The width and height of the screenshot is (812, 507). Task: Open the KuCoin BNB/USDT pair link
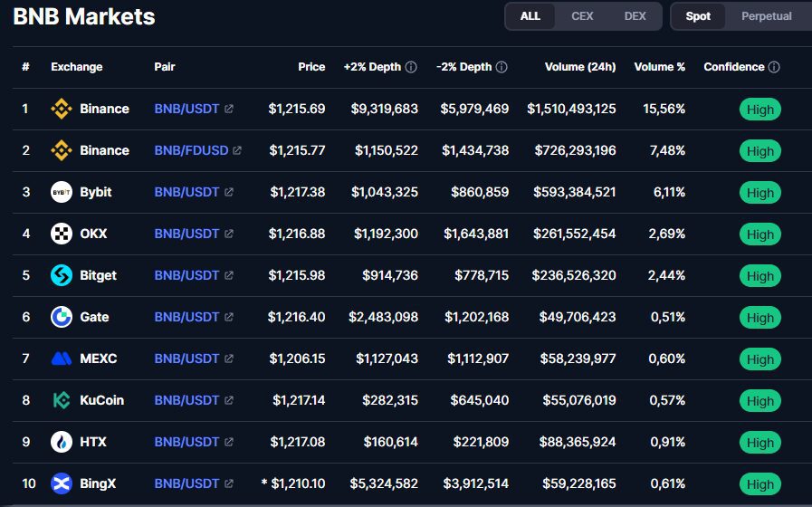point(187,400)
